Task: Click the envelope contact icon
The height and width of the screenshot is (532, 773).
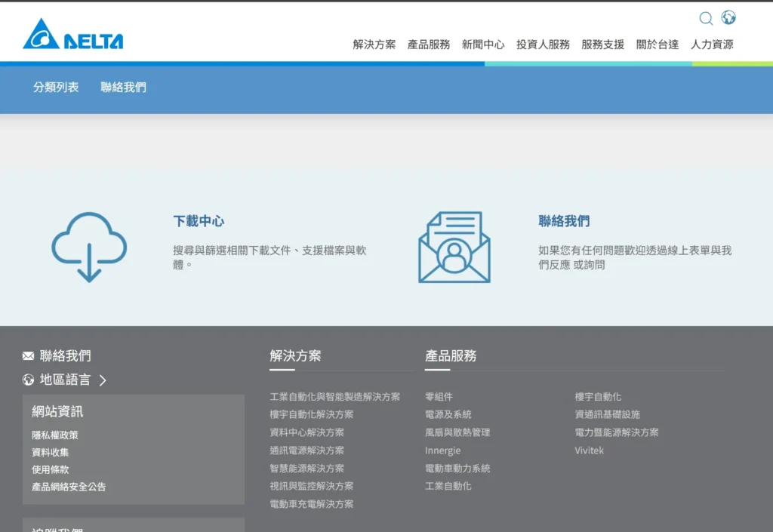Action: pyautogui.click(x=454, y=247)
